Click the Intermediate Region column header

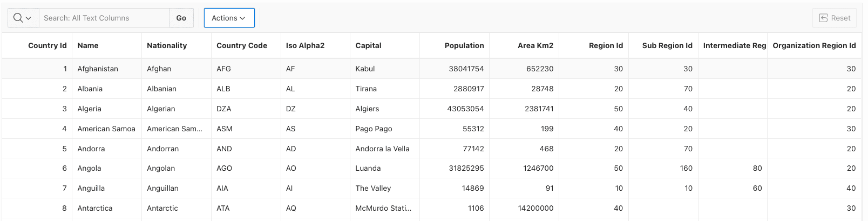coord(734,45)
